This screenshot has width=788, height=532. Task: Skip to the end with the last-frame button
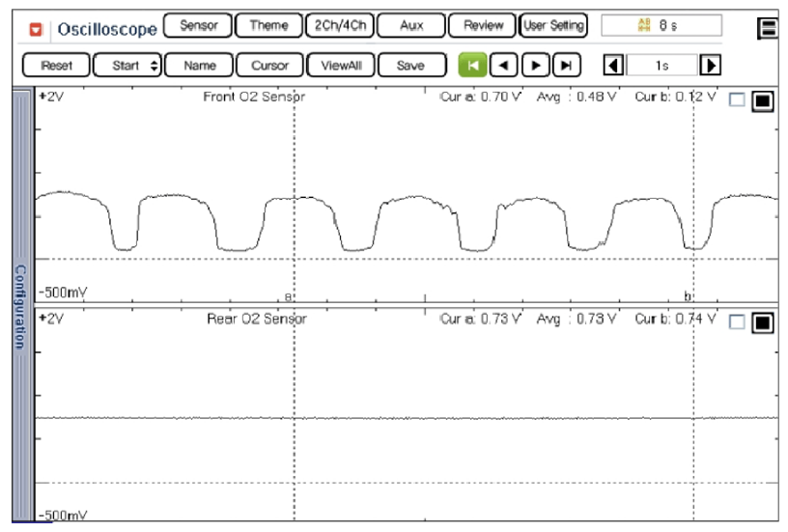click(566, 66)
